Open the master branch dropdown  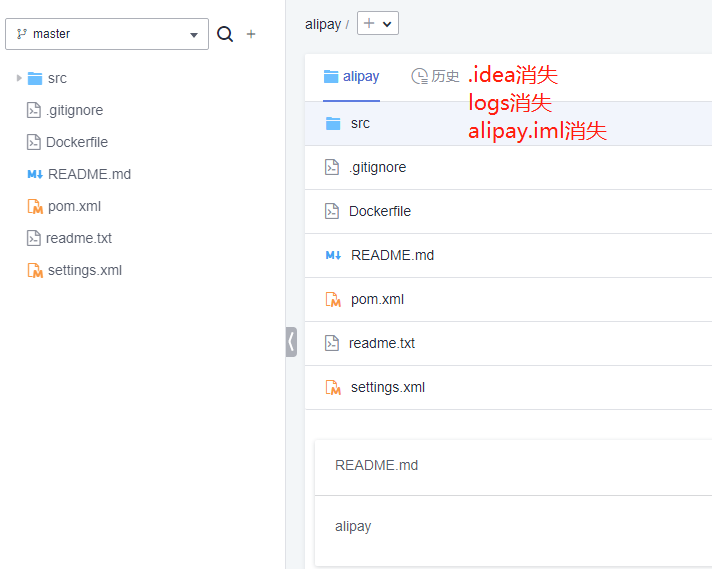107,34
